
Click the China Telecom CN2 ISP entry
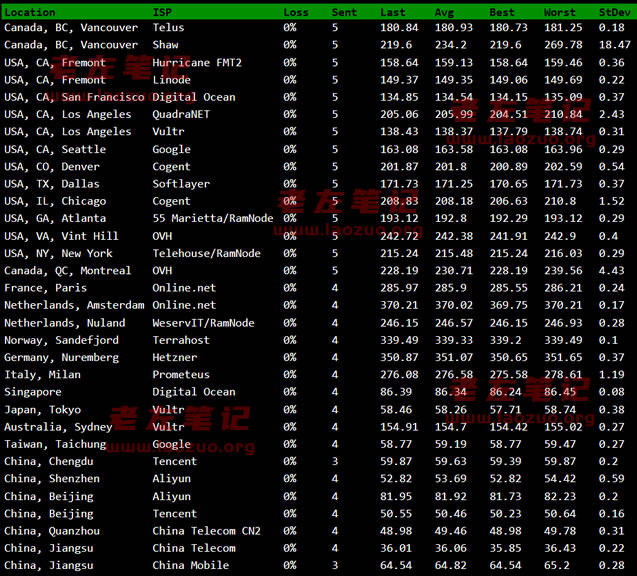click(x=206, y=531)
